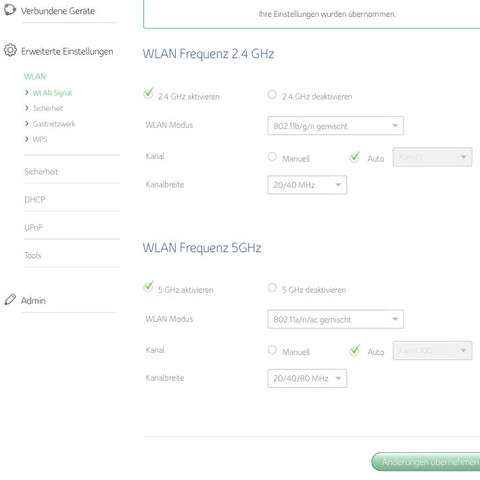Click the chevron beside the WLAN Sicherheit submenu
Viewport: 480px width, 480px height.
click(x=27, y=108)
